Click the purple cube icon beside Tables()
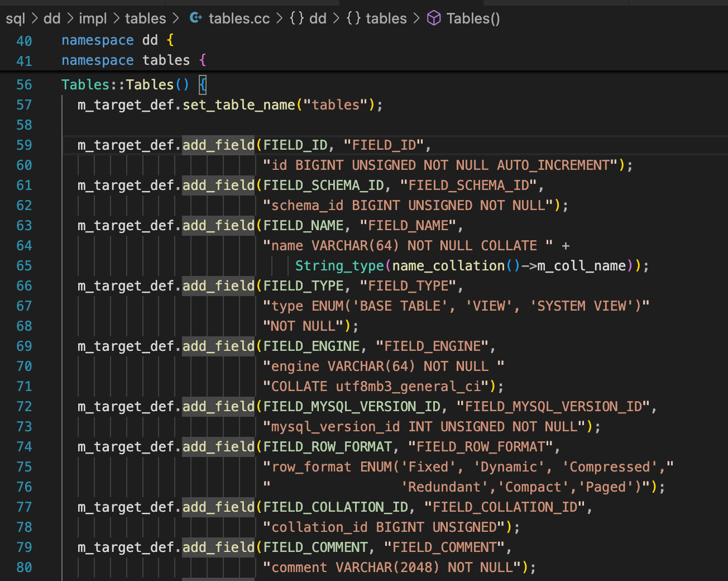Screen dimensions: 728x581 (x=434, y=18)
